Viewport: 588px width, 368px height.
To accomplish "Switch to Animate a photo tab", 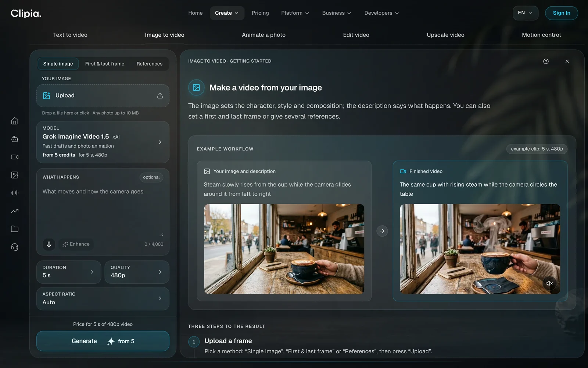I will [263, 35].
